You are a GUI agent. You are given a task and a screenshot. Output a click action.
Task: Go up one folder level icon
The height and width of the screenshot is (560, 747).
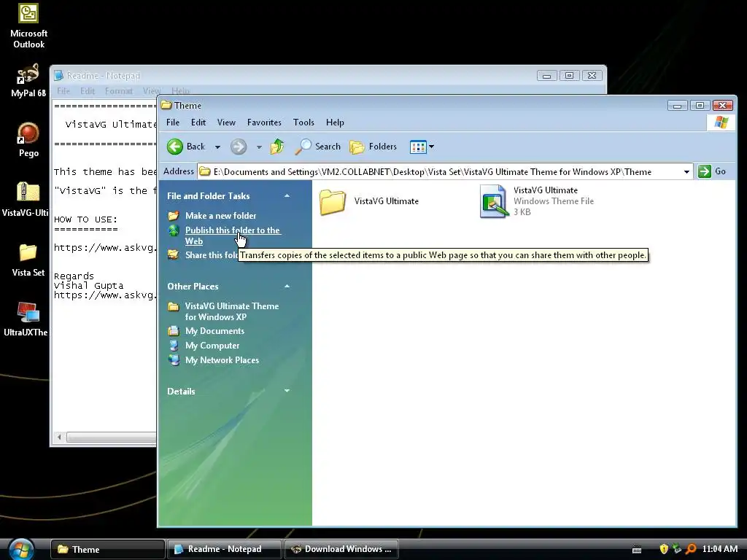[277, 147]
